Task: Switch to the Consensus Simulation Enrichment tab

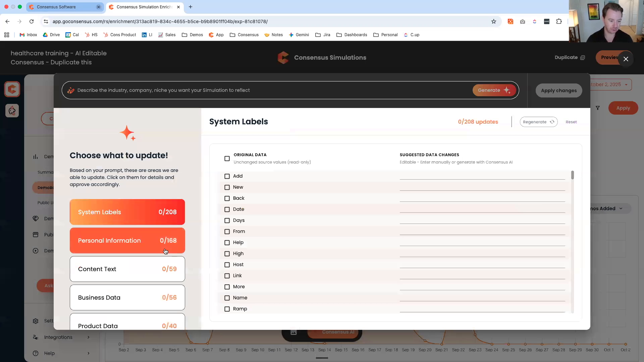Action: click(x=141, y=7)
